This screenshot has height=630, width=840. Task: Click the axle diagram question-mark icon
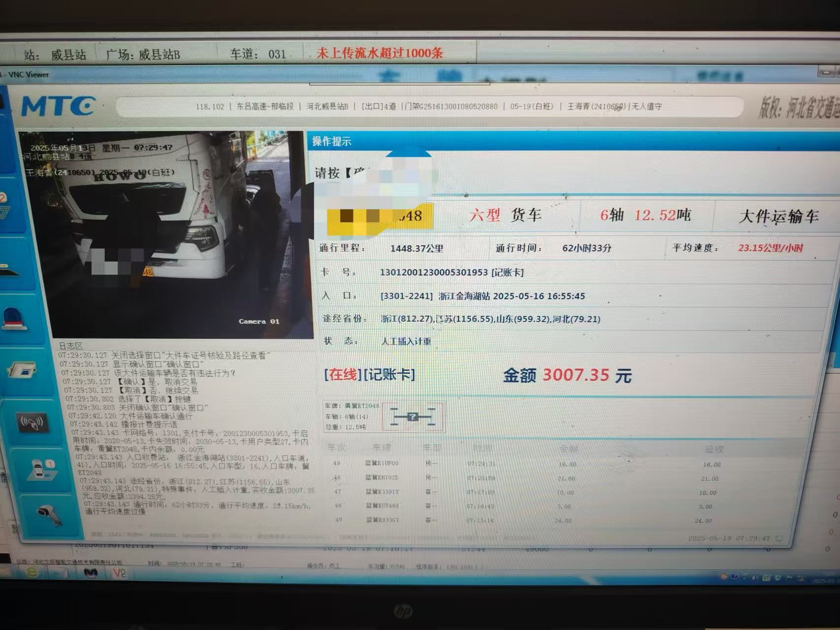point(413,417)
